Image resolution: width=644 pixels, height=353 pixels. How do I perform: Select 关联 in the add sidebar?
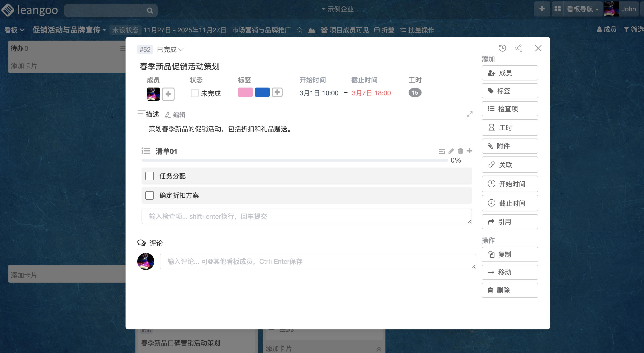(x=510, y=165)
